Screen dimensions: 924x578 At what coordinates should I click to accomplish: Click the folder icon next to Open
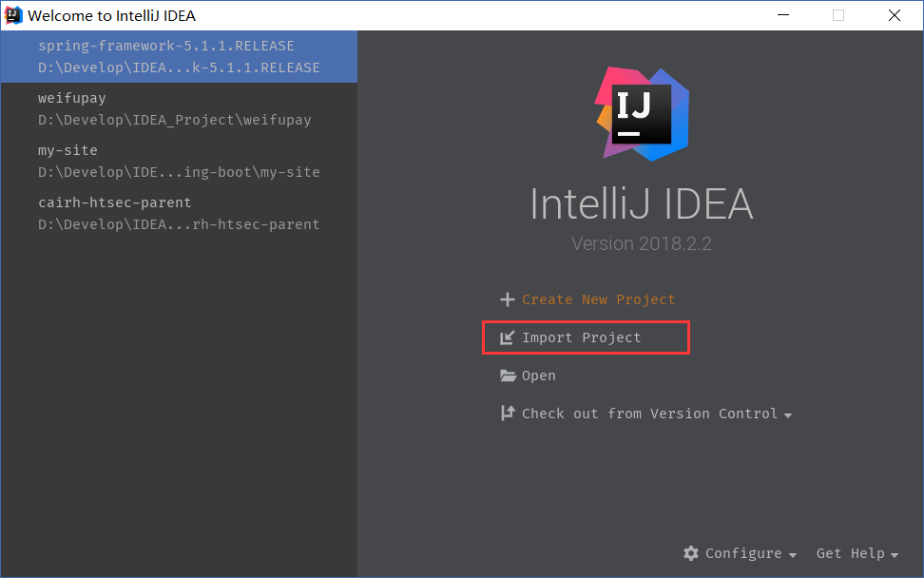[508, 376]
